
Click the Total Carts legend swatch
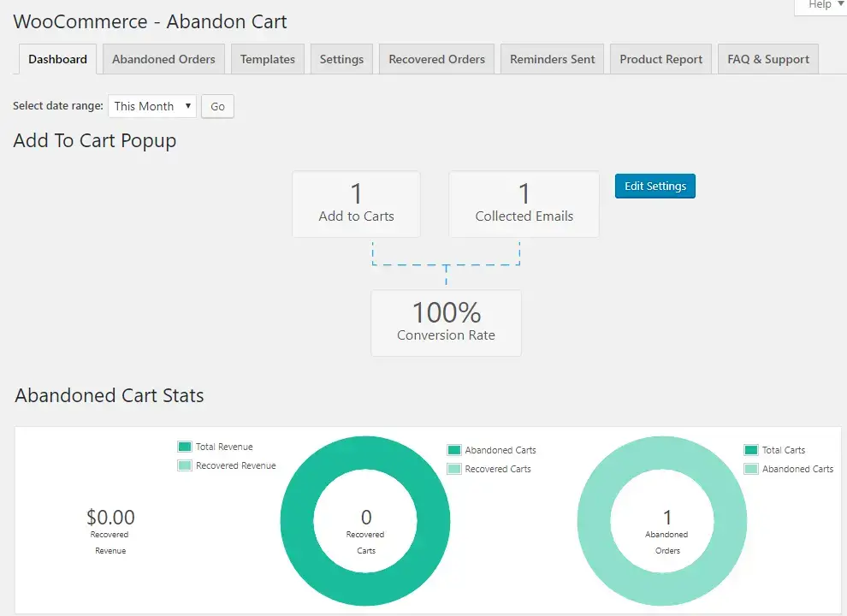(751, 450)
